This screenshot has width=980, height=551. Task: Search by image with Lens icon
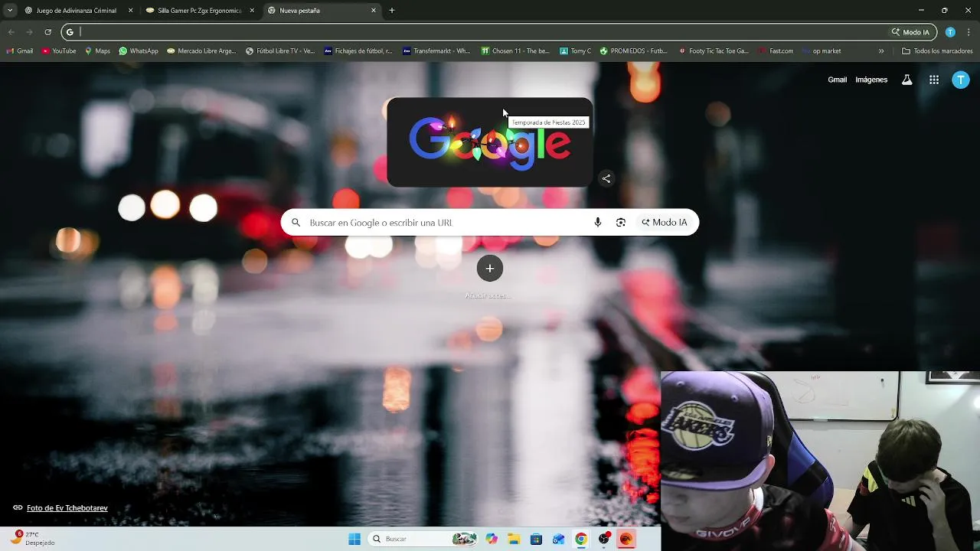point(621,223)
